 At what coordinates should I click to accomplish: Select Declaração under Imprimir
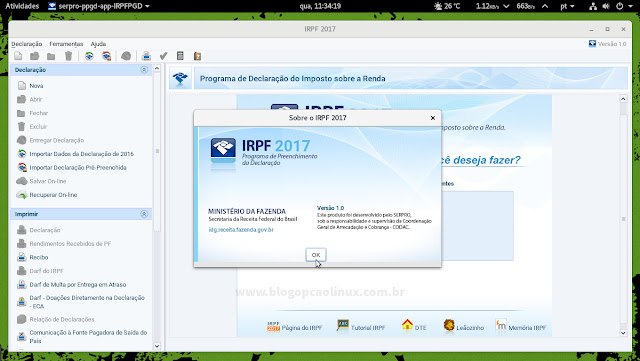44,230
